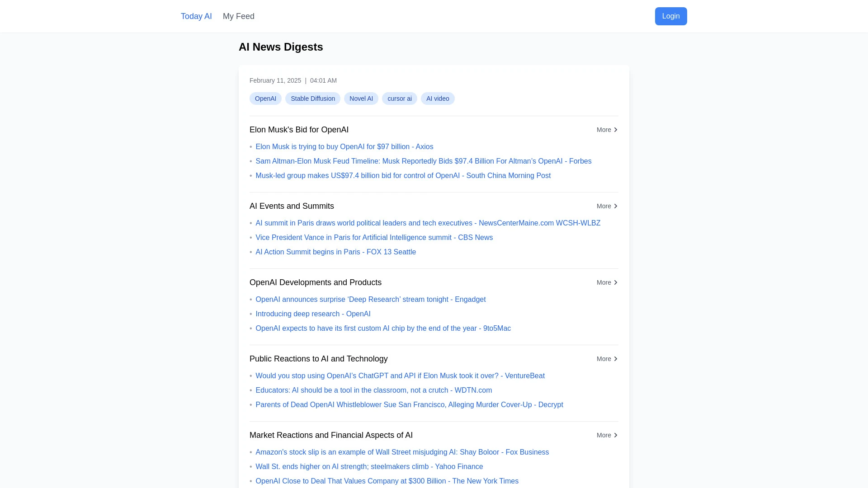The height and width of the screenshot is (488, 868).
Task: Click the cursor ai tag
Action: coord(399,99)
